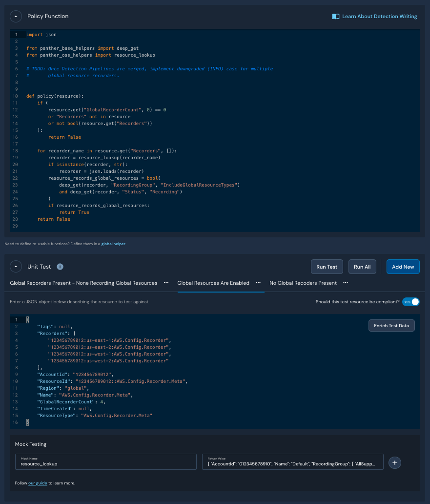This screenshot has height=504, width=430.
Task: Click the Enrich Test Data button
Action: coord(391,325)
